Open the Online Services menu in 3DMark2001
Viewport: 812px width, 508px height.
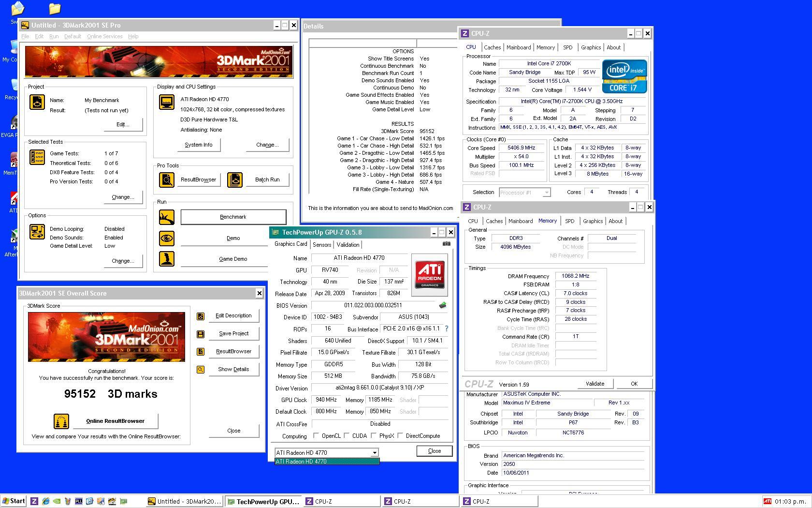(104, 36)
